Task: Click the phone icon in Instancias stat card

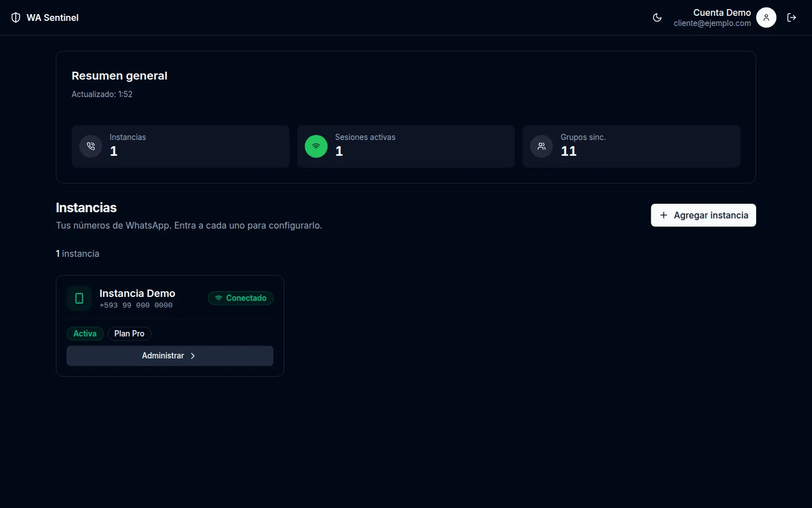Action: (x=91, y=146)
